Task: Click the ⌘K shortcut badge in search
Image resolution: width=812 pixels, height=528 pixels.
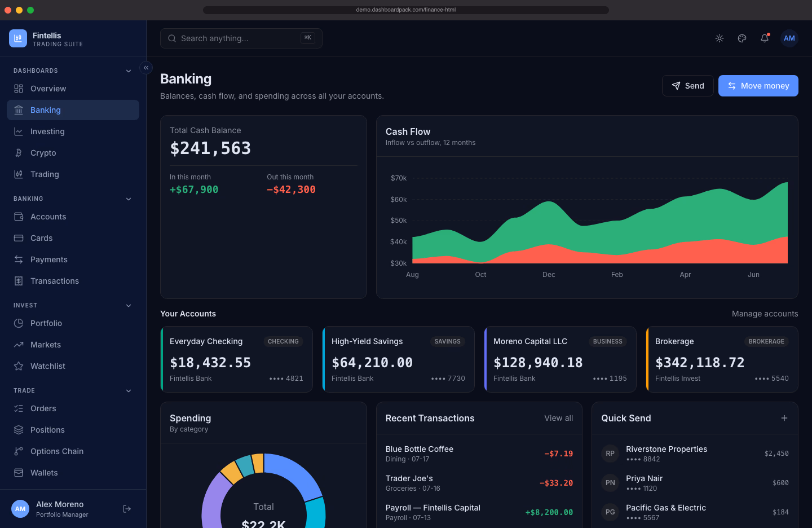Action: pos(308,38)
